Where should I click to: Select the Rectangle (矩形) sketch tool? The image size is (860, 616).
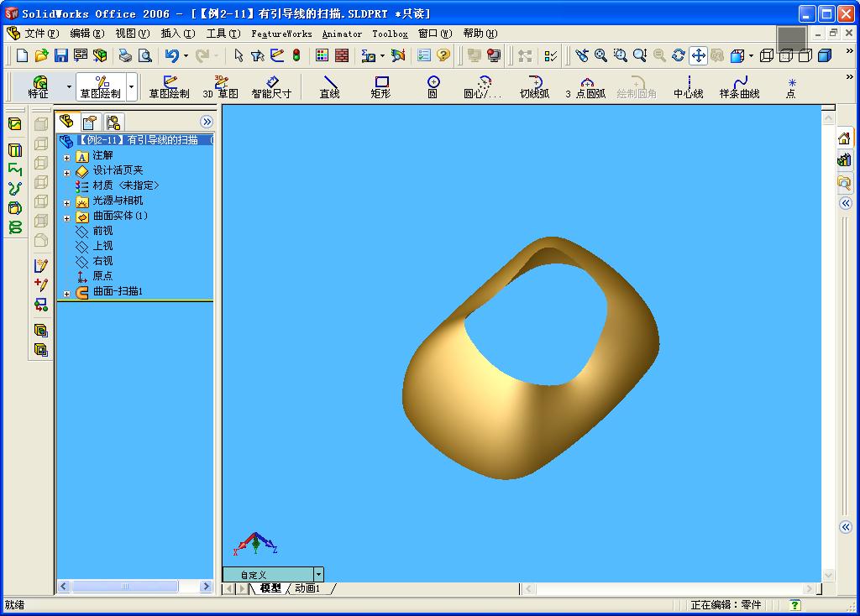click(380, 87)
